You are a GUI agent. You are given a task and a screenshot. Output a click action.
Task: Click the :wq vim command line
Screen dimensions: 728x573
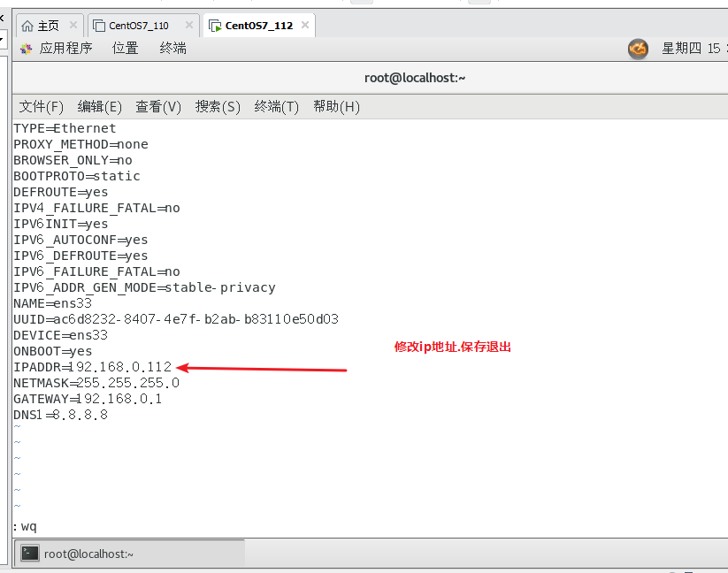[25, 527]
